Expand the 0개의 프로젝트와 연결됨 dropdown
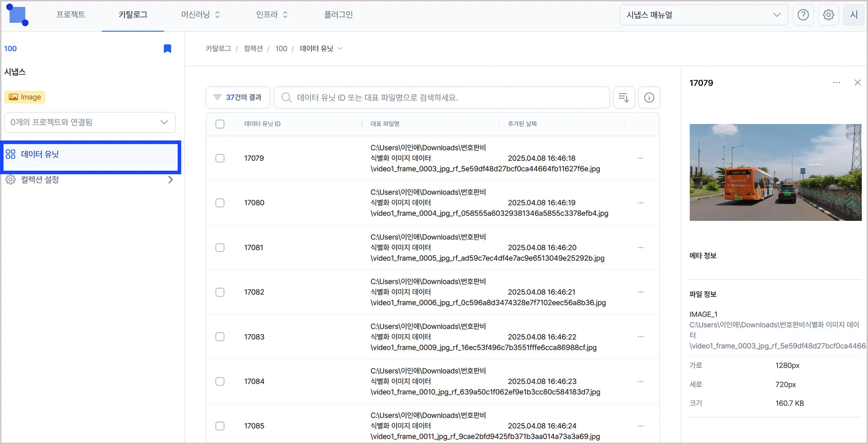The image size is (868, 444). 90,122
